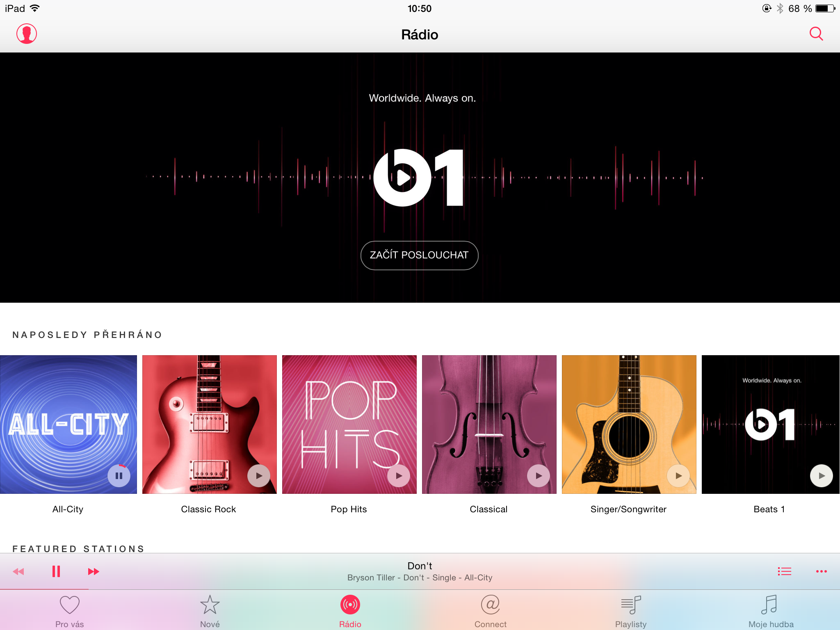Open search with the magnifier icon
Viewport: 840px width, 630px height.
pos(816,34)
